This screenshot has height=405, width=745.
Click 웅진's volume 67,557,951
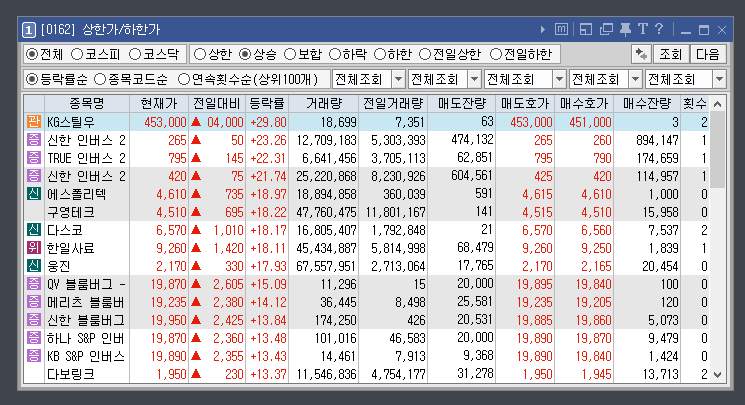pyautogui.click(x=326, y=266)
